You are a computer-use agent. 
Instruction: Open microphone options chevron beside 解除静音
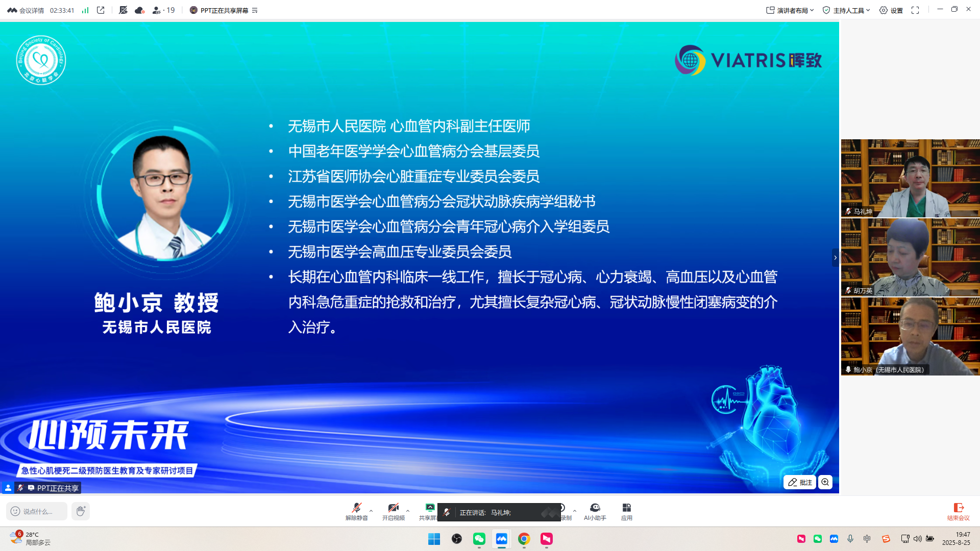pyautogui.click(x=371, y=512)
